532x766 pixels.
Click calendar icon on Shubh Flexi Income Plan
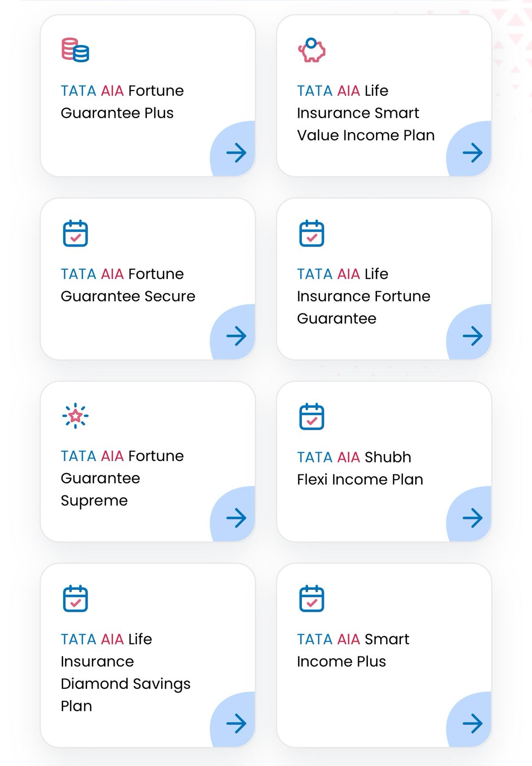tap(311, 417)
